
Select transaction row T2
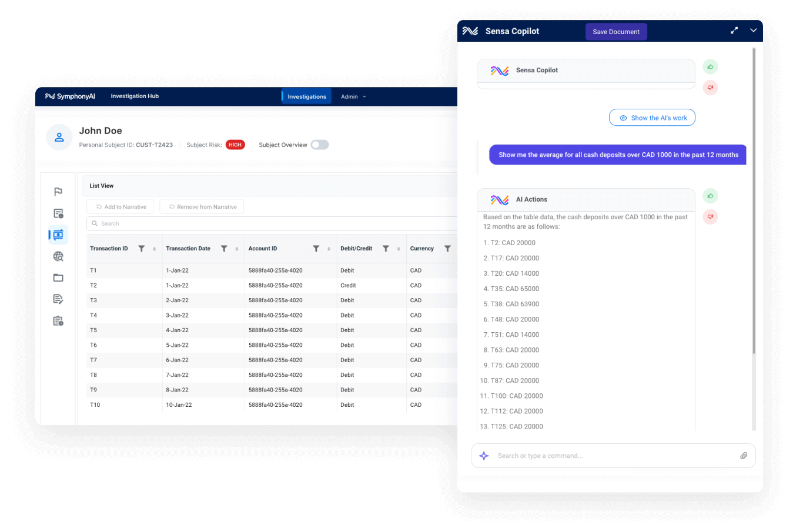(272, 285)
